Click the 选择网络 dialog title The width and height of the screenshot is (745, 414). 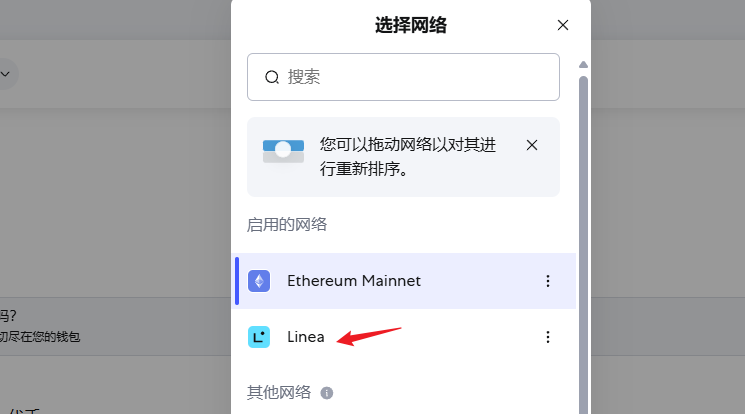point(411,25)
